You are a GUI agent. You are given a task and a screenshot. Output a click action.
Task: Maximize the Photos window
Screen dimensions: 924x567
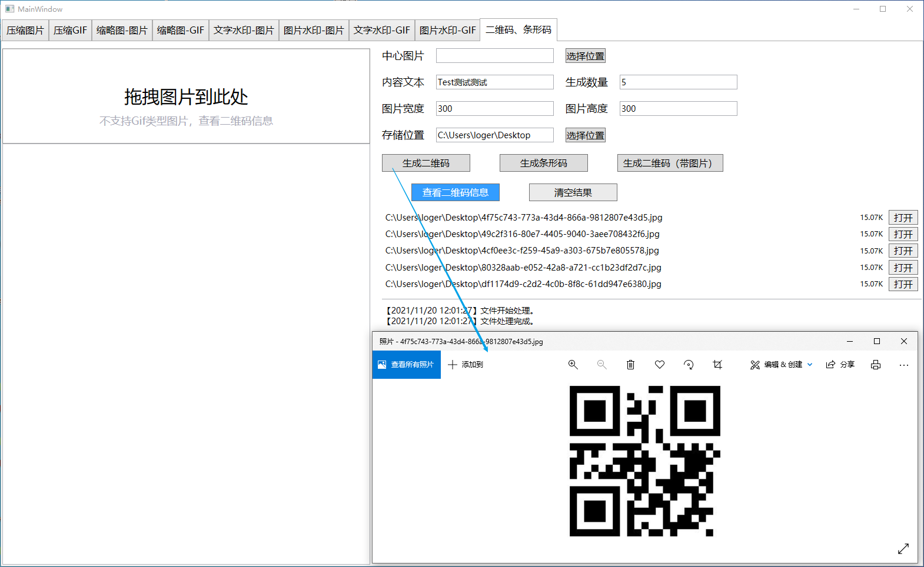877,341
